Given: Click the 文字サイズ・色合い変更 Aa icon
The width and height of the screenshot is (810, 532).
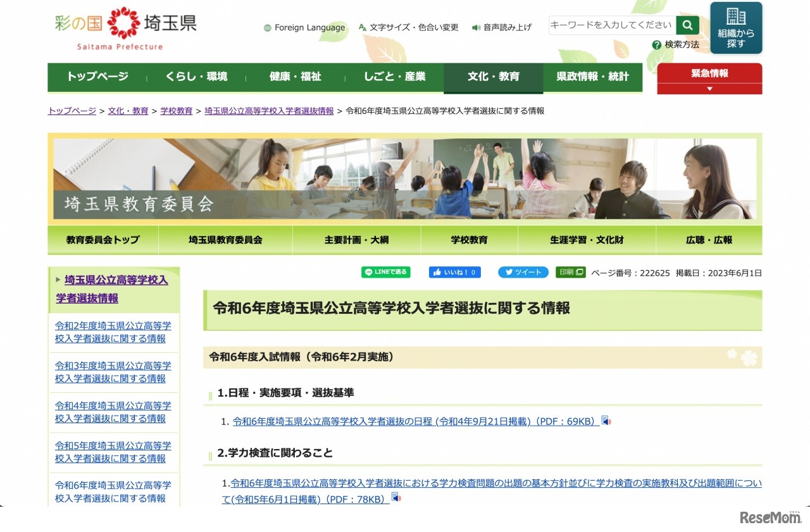Looking at the screenshot, I should click(361, 27).
